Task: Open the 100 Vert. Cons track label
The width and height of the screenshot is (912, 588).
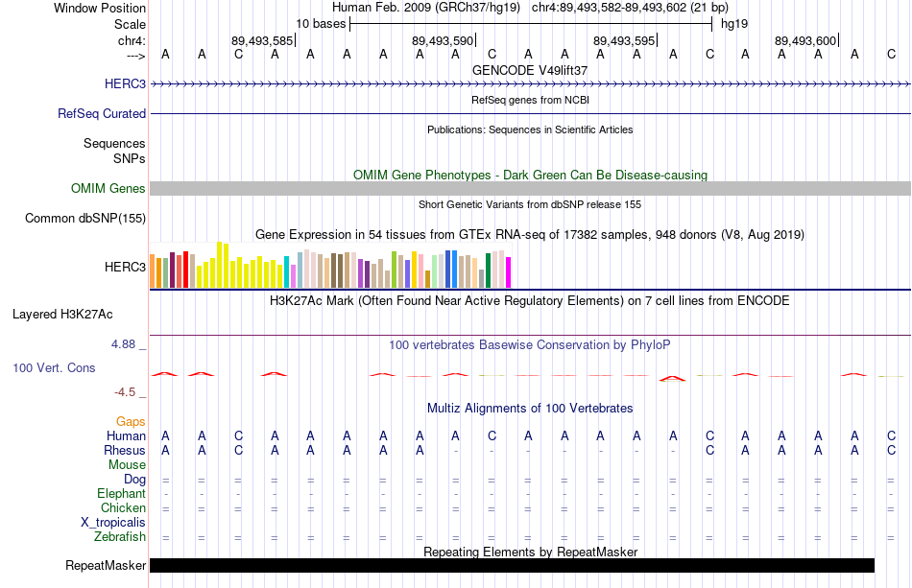Action: (54, 367)
